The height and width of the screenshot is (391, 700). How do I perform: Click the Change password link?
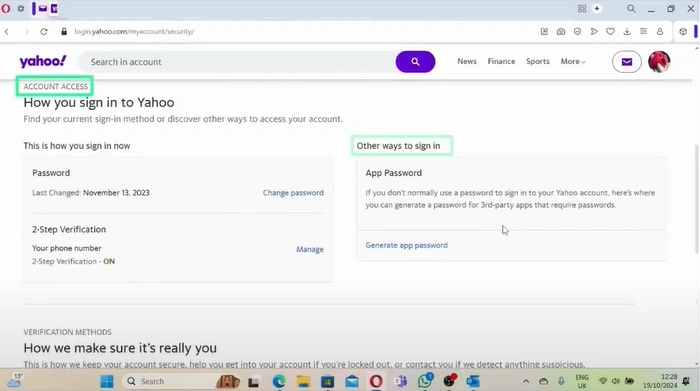(293, 193)
